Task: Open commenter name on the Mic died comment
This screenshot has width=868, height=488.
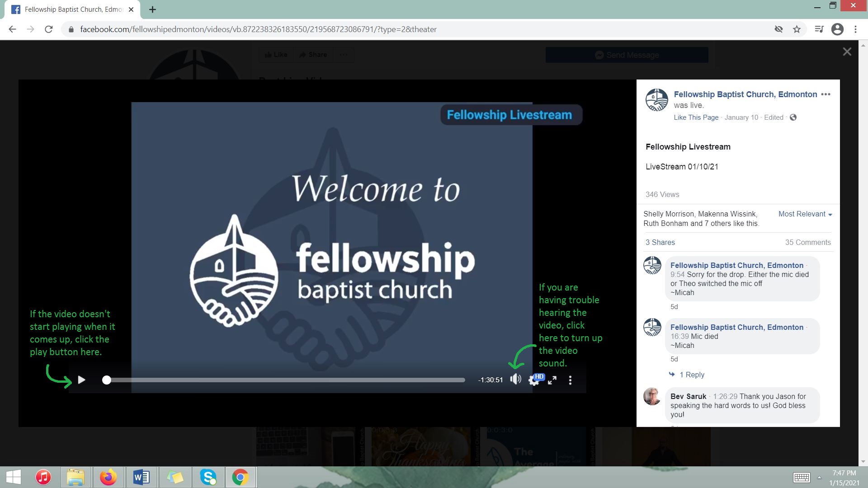Action: click(x=736, y=328)
